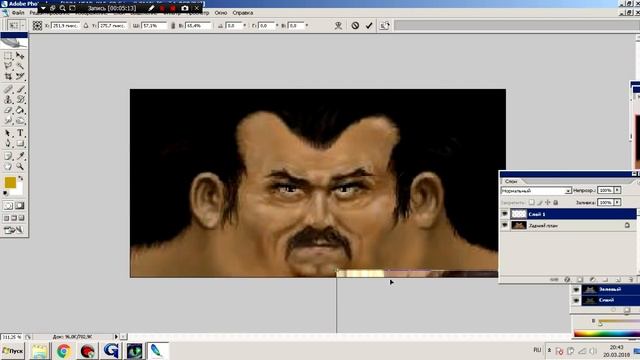Viewport: 640px width, 360px height.
Task: Open the recorder bar dropdown arrow
Action: click(43, 8)
